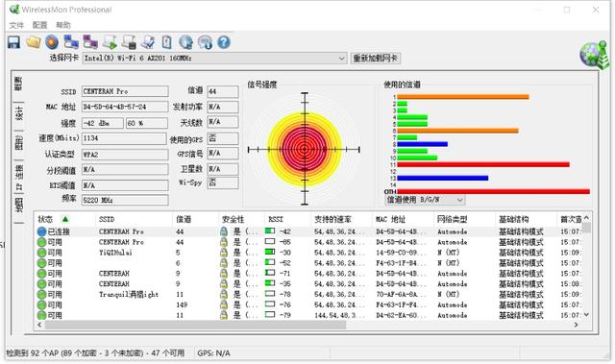Open the 信道使用 B/G/N dropdown
The height and width of the screenshot is (364, 615).
(x=459, y=200)
